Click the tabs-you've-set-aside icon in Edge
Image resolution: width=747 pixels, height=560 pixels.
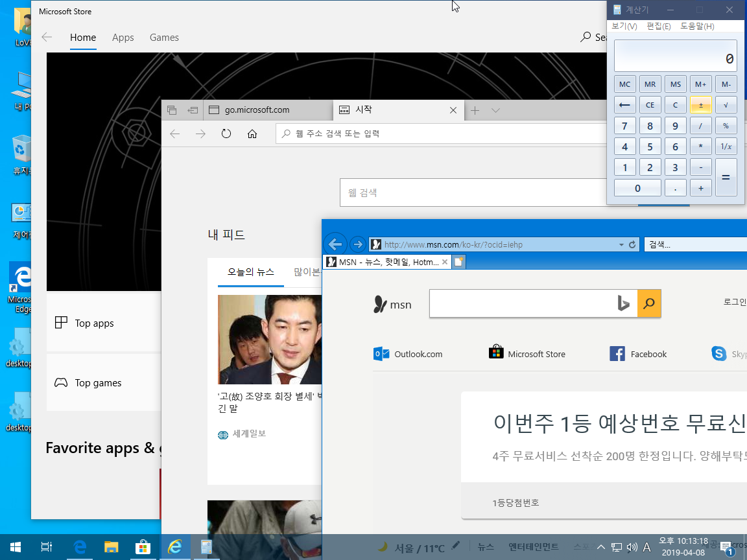172,110
